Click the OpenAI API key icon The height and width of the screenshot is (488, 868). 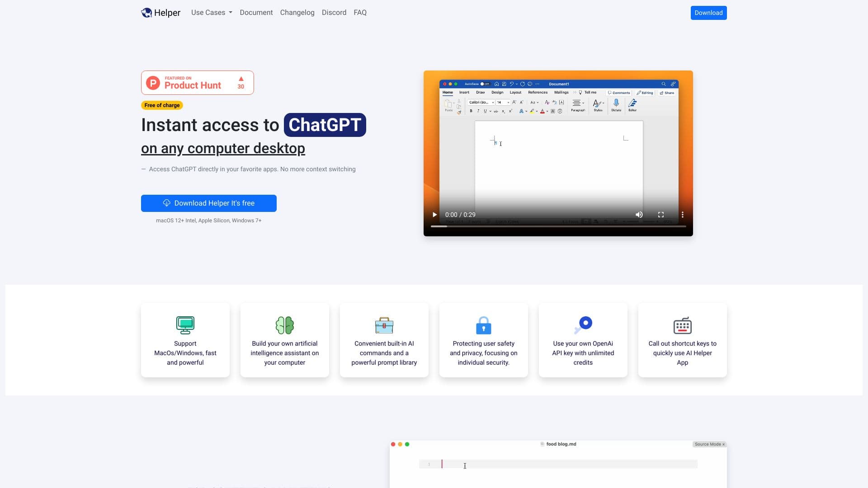(x=583, y=325)
